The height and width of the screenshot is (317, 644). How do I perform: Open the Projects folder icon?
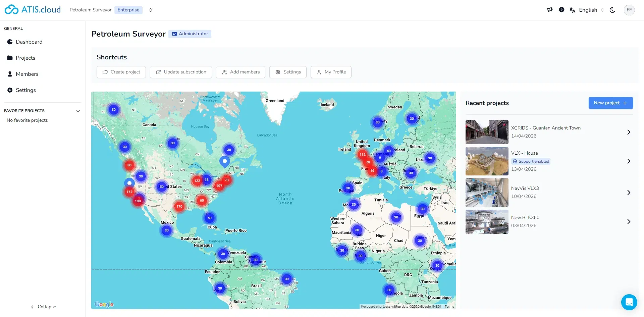(x=10, y=58)
